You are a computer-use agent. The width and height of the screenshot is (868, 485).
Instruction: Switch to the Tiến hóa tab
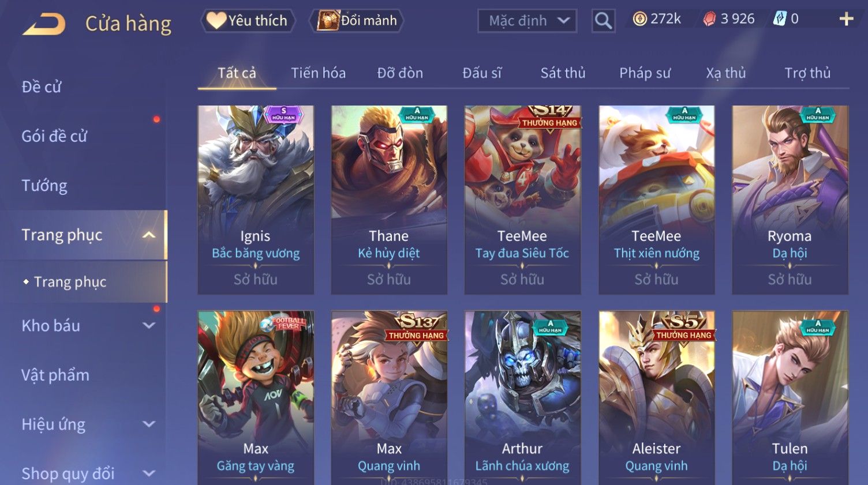click(x=318, y=73)
